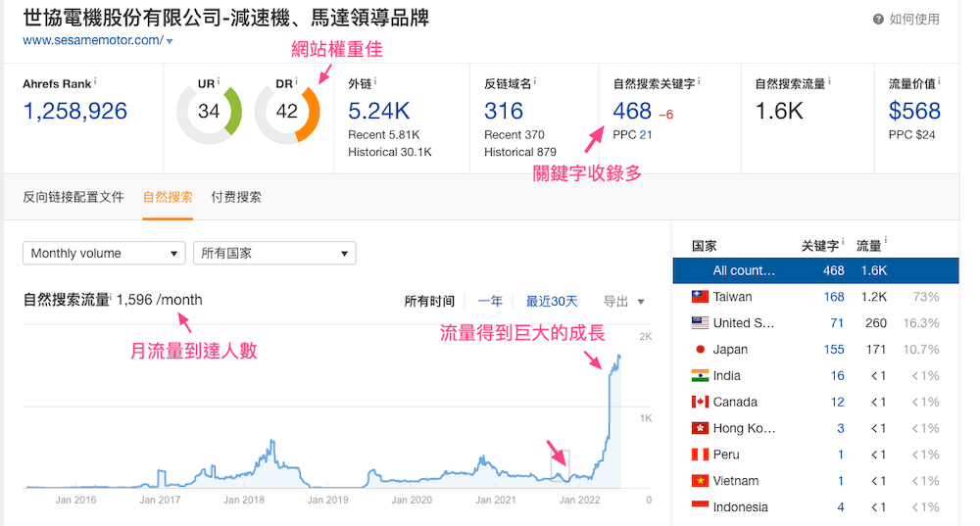Click the DR 42 orange gauge
Viewport: 980px width, 526px height.
[287, 113]
